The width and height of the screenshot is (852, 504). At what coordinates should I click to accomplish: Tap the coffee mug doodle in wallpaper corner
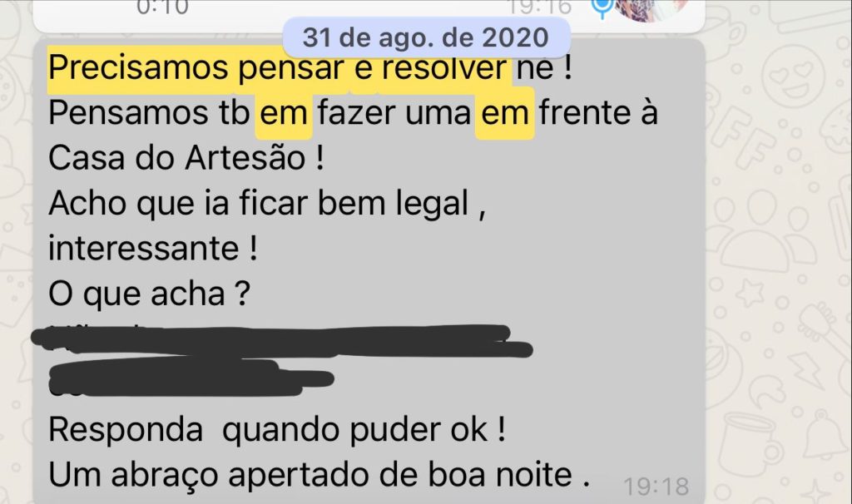[x=751, y=443]
